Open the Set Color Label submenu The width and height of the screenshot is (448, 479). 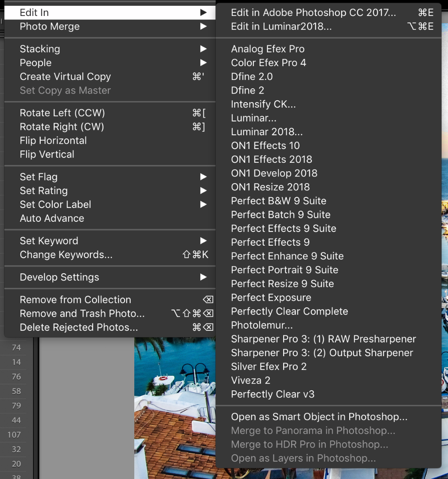tap(55, 204)
